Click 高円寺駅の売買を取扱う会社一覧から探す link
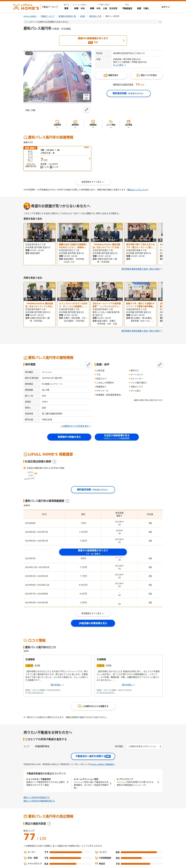Screen dimensions: 186x868 [x=141, y=331]
